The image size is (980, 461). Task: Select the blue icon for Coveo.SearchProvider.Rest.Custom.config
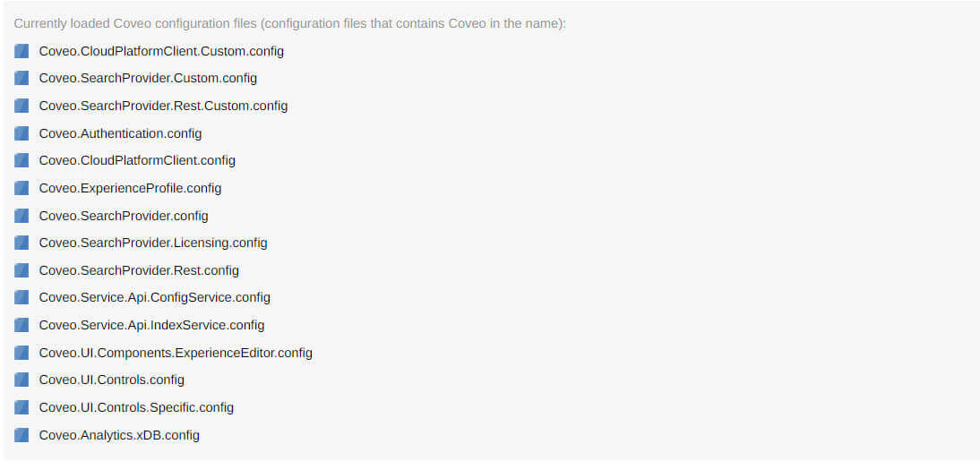21,106
